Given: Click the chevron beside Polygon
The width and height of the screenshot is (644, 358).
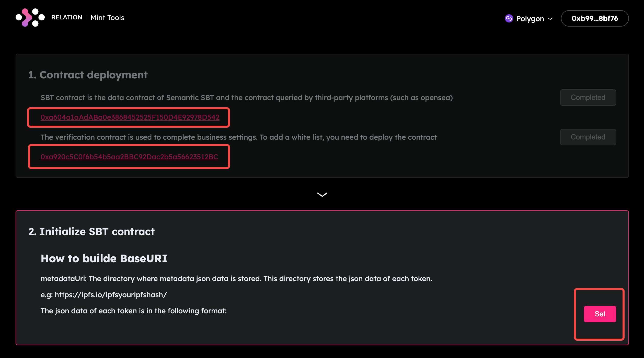Looking at the screenshot, I should point(550,19).
